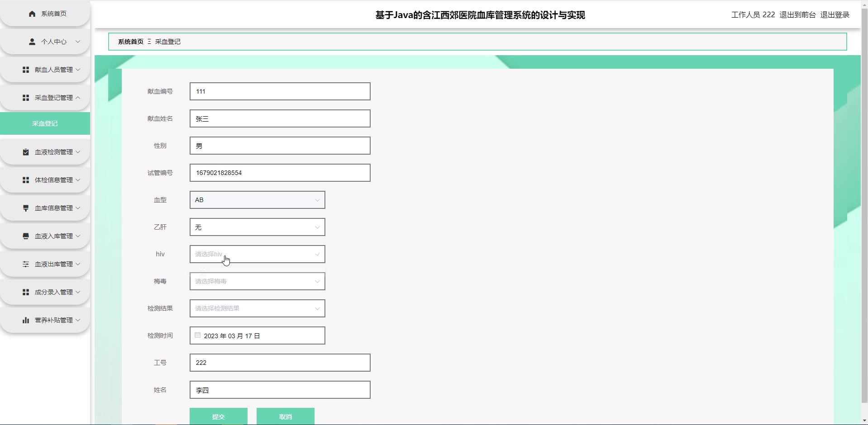Click 系统首页 in the breadcrumb
The width and height of the screenshot is (868, 425).
tap(131, 42)
